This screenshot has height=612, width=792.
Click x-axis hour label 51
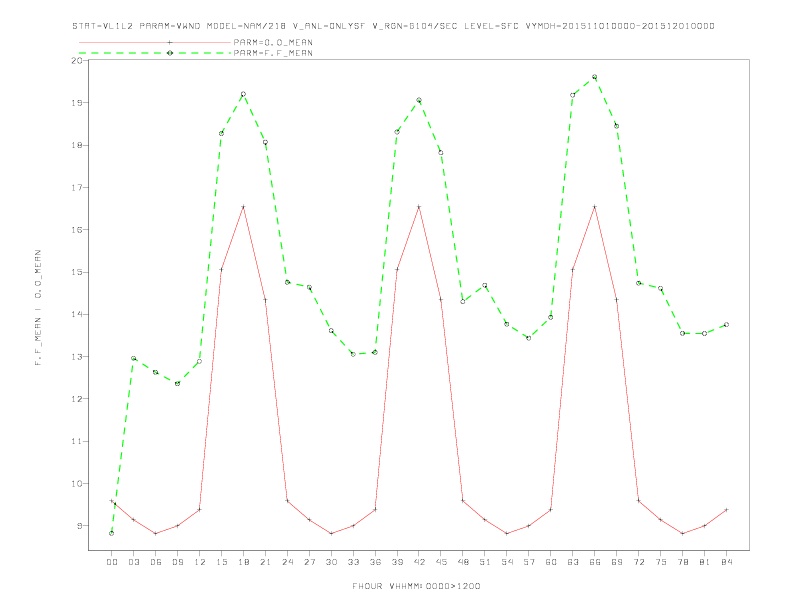coord(485,562)
